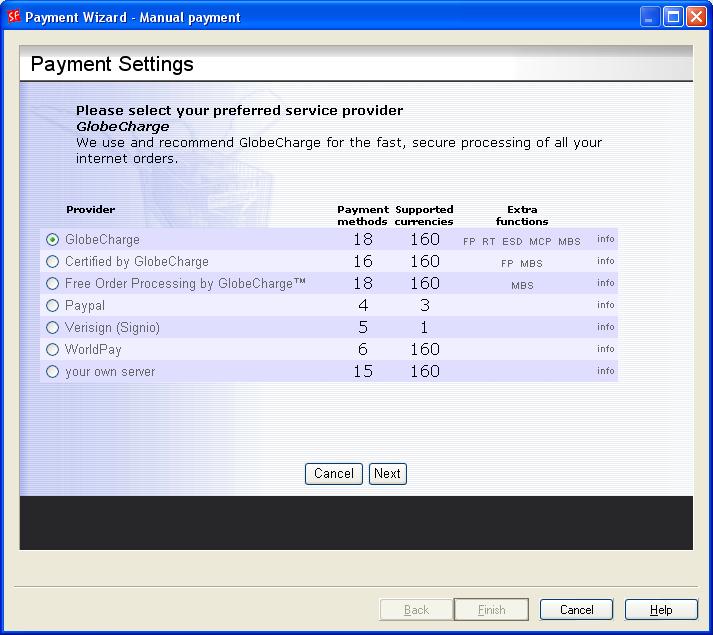Image resolution: width=713 pixels, height=635 pixels.
Task: Open the Verisign (Signio) info link
Action: click(x=605, y=328)
